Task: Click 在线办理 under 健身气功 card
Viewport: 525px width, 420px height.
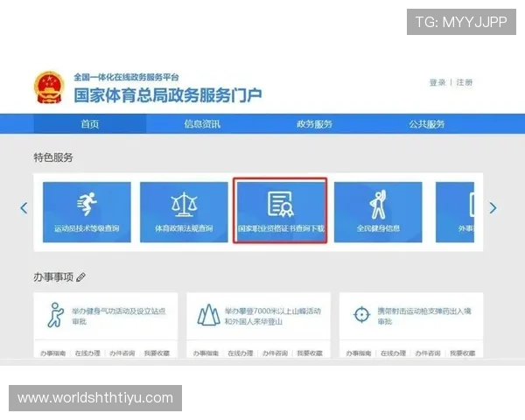Action: [87, 353]
